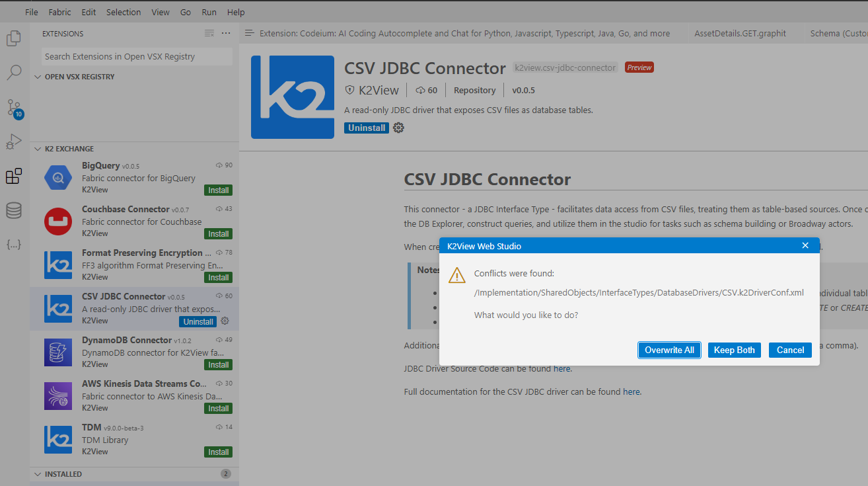Collapse the K2 Exchange section

[x=69, y=149]
